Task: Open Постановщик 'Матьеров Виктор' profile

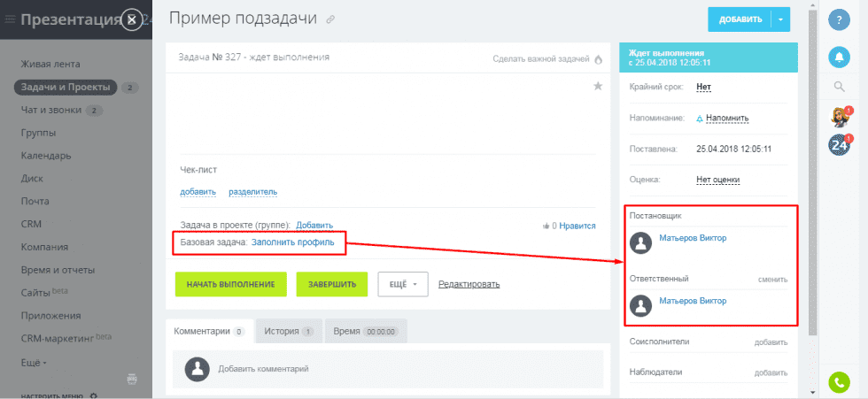Action: click(x=693, y=238)
